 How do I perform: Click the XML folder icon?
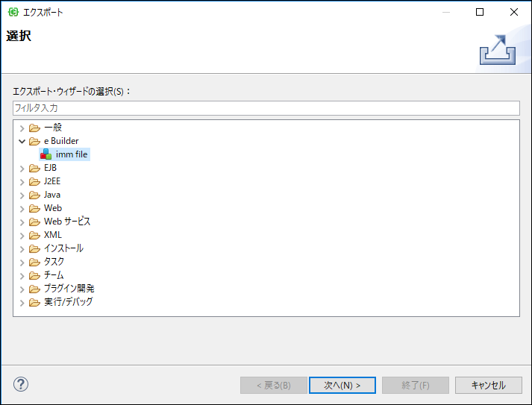pos(34,235)
